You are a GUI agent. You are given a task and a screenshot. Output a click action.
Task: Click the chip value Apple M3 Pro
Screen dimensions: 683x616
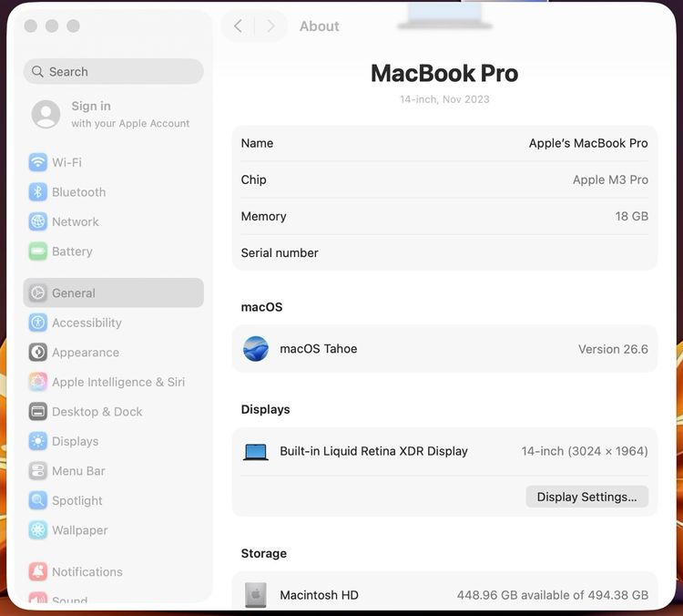610,180
